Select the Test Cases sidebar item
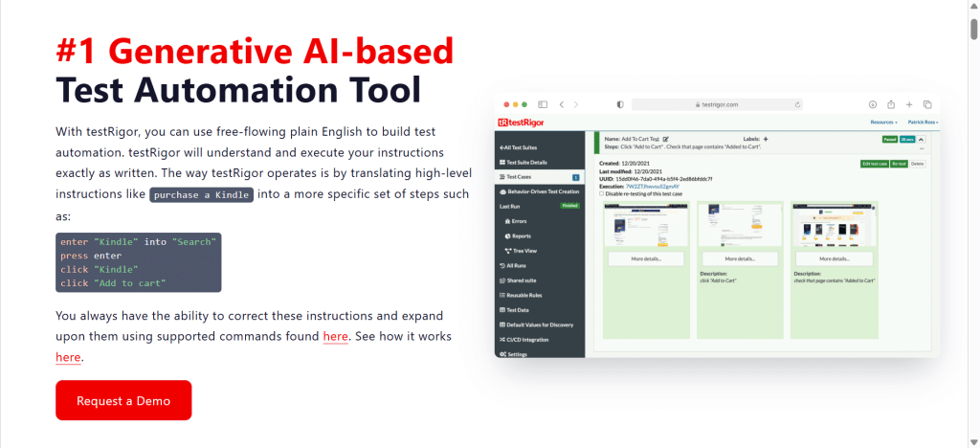 point(540,177)
